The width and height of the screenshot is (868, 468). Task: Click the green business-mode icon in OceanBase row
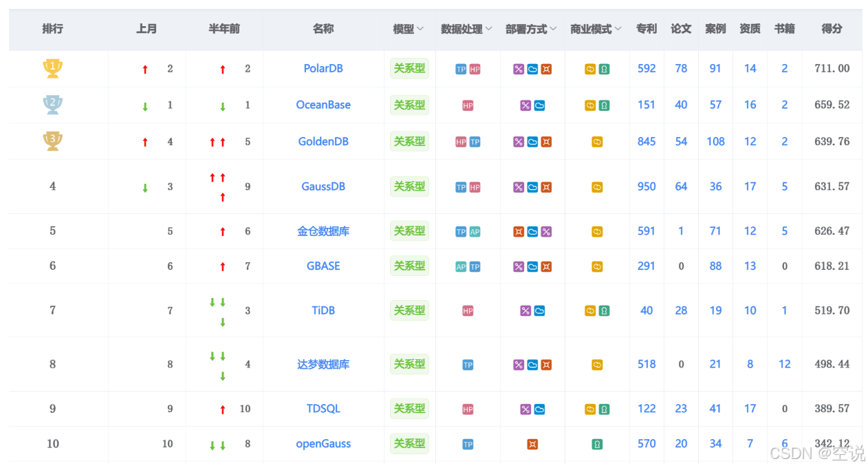click(604, 105)
